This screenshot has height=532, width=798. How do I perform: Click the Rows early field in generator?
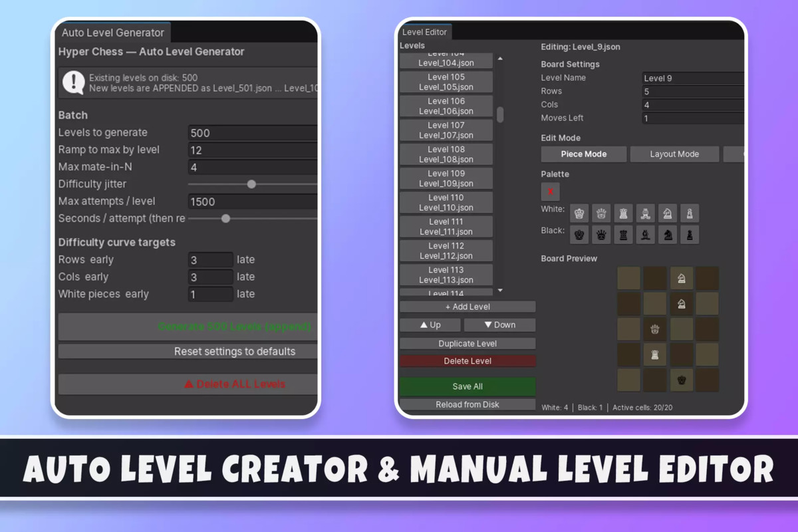[x=210, y=260]
